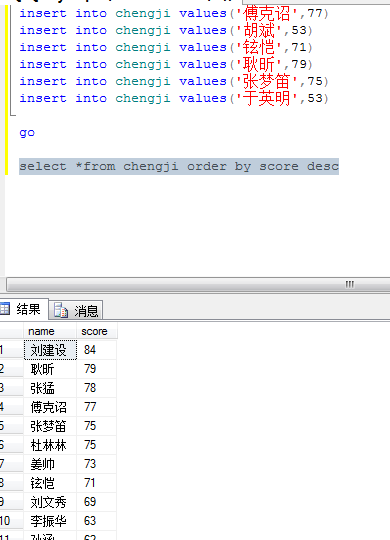
Task: Click the insert line with 傅克诏, 77
Action: (x=174, y=13)
